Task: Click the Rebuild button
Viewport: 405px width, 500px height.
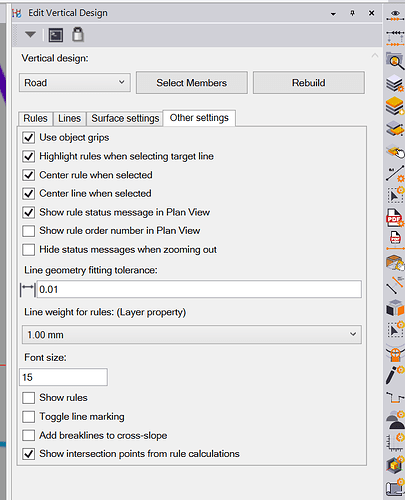Action: tap(309, 83)
